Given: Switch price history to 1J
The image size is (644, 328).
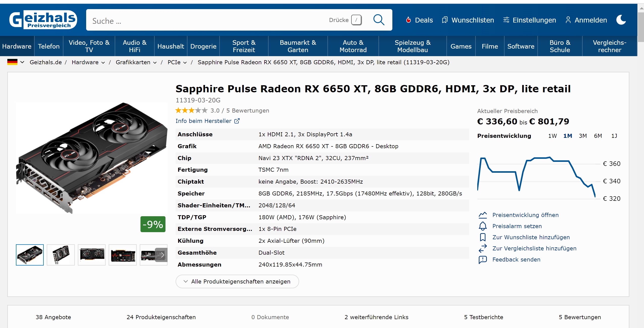Looking at the screenshot, I should tap(614, 136).
